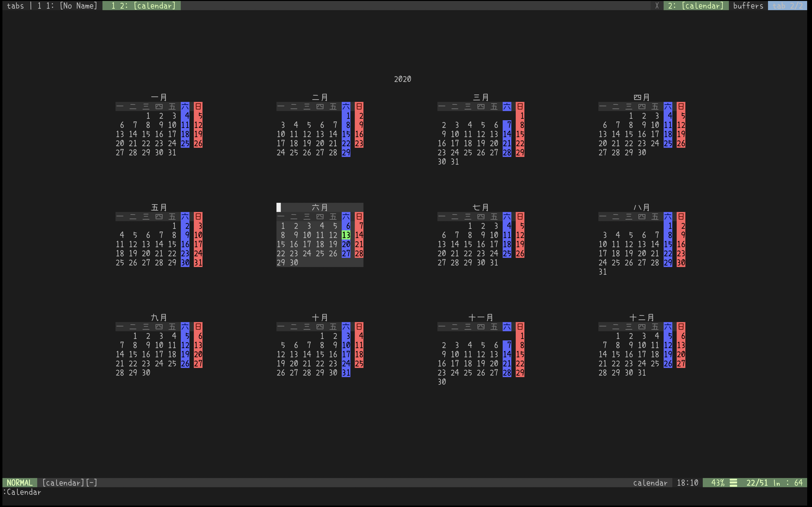Click the hamburger lines icon in statusline
The image size is (812, 507).
(733, 483)
